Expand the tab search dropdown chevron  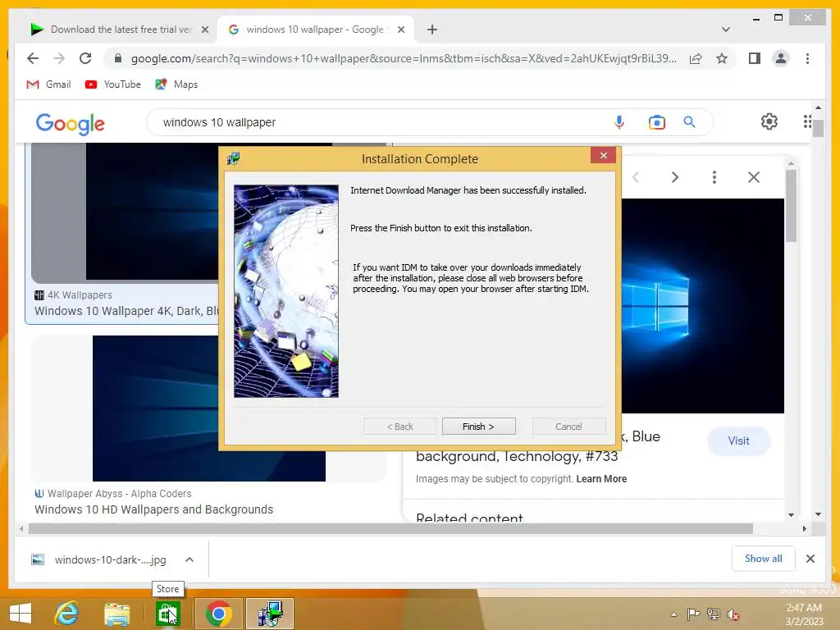725,30
